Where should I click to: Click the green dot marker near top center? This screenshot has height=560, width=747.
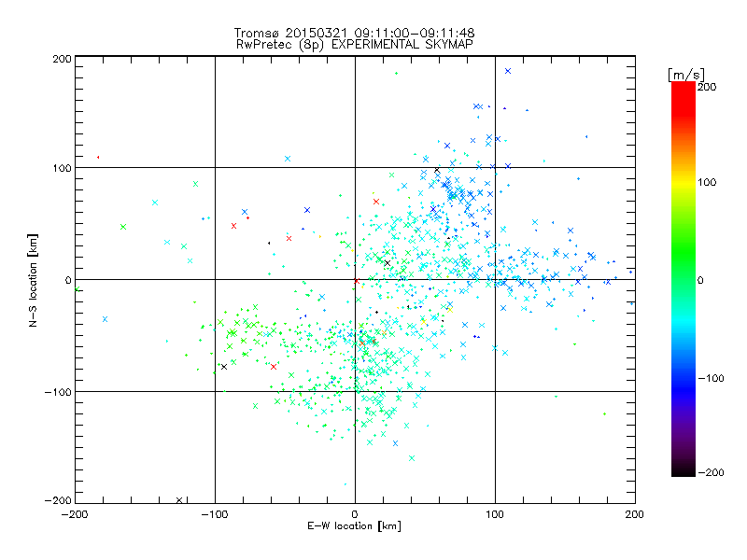pyautogui.click(x=396, y=74)
